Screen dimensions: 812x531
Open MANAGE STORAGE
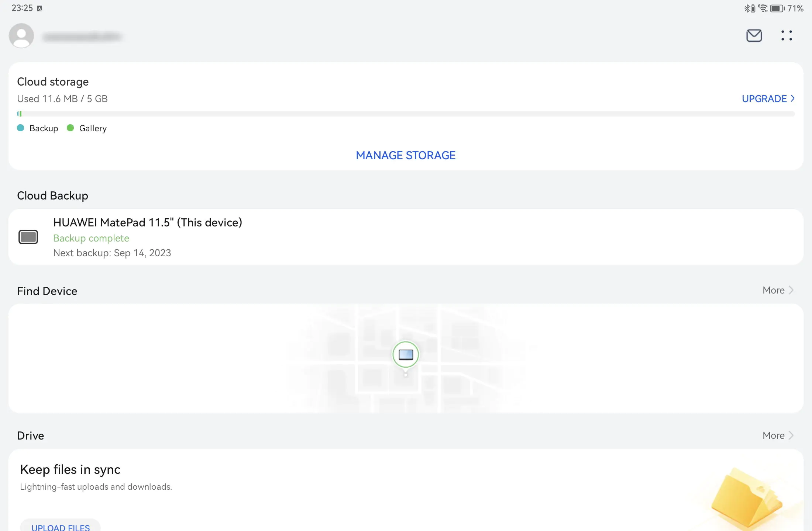point(406,156)
